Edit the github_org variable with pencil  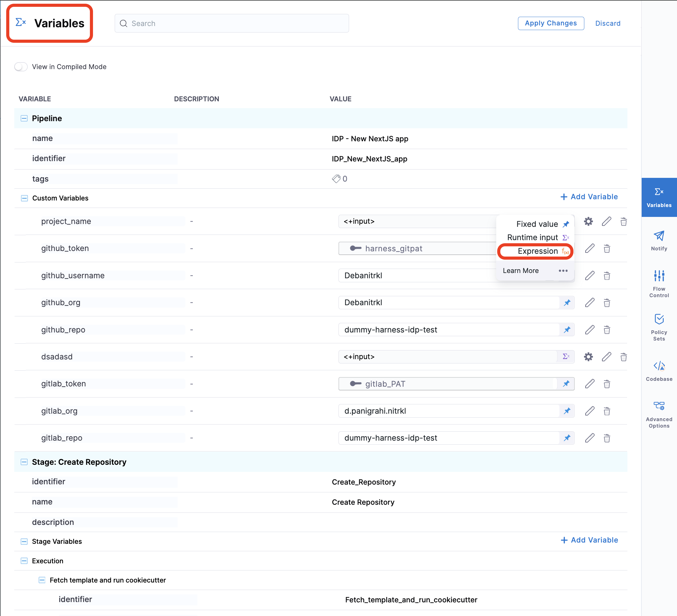click(x=589, y=303)
